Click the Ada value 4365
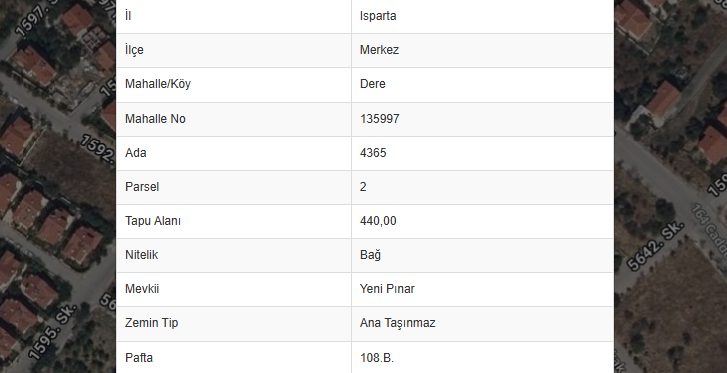 [x=373, y=153]
